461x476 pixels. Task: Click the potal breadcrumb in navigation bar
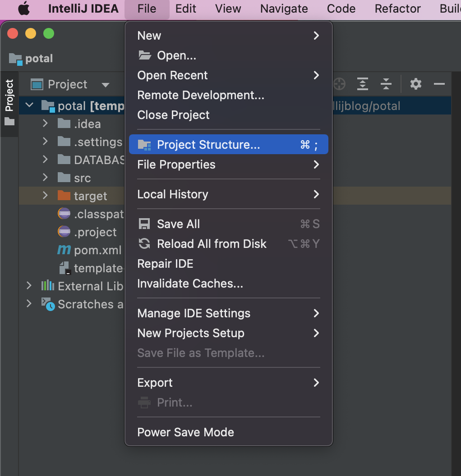click(x=39, y=58)
